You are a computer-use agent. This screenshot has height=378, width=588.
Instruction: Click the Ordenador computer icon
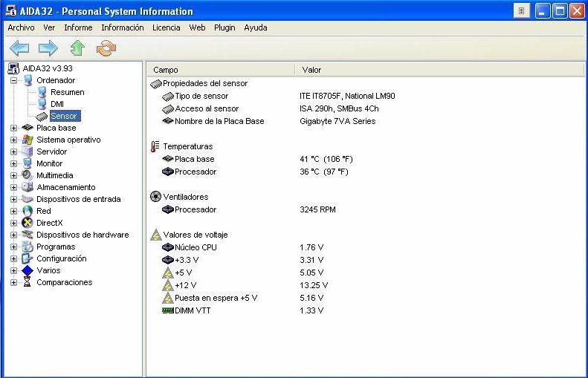tap(28, 80)
